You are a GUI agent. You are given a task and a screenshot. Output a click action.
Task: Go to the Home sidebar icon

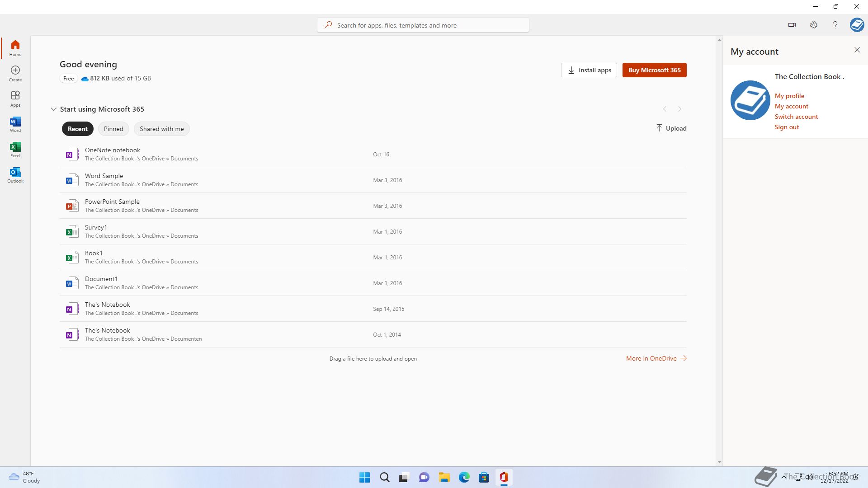click(15, 48)
